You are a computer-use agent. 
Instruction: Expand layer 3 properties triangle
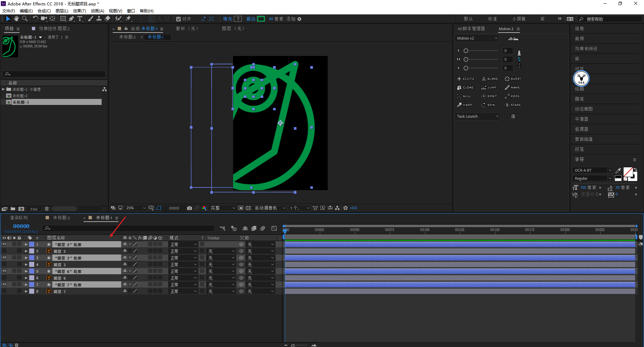(x=26, y=258)
